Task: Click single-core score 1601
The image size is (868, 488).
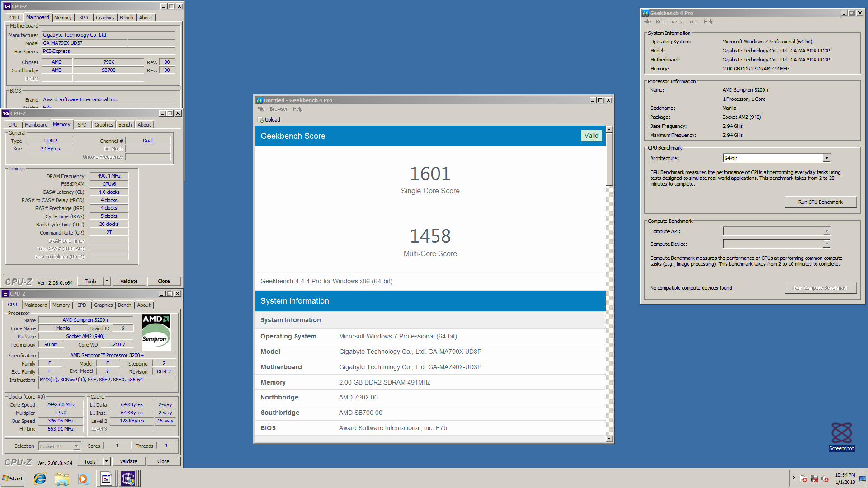Action: pos(430,174)
